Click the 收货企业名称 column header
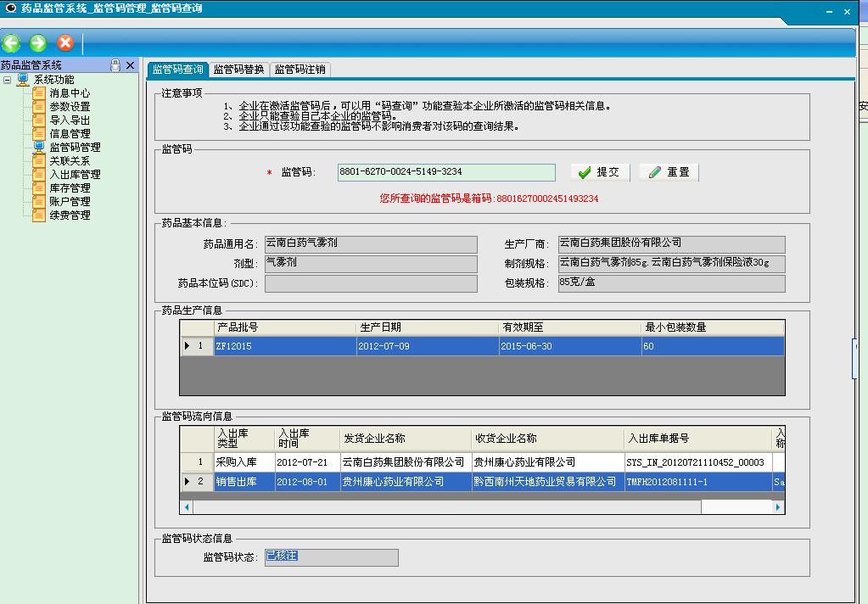868x604 pixels. pos(547,439)
